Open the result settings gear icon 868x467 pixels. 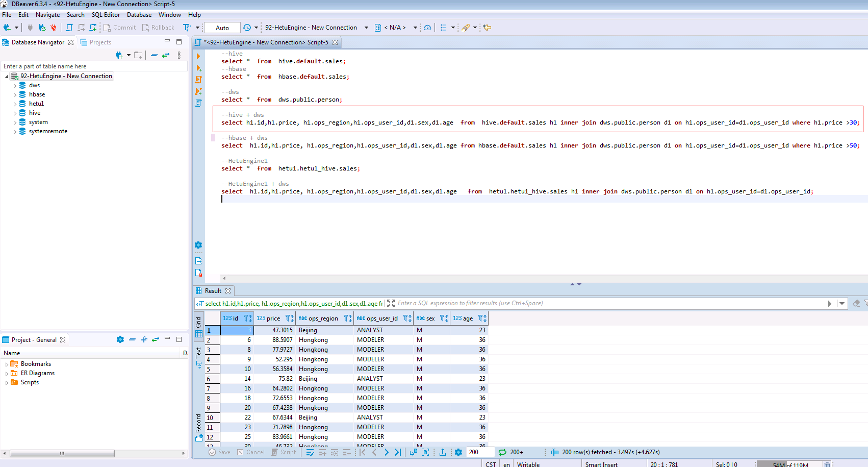pos(458,452)
